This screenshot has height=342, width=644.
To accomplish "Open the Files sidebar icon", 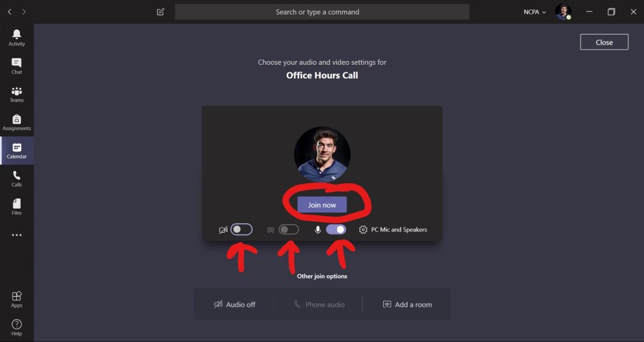I will coord(16,206).
